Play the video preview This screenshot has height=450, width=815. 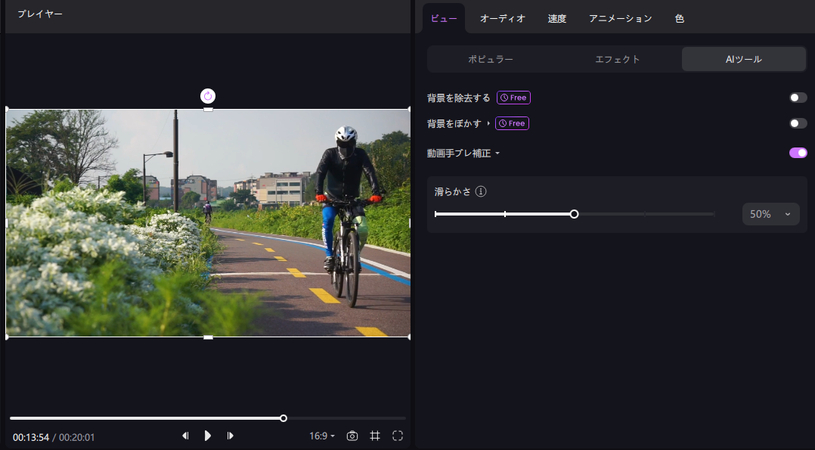(208, 436)
